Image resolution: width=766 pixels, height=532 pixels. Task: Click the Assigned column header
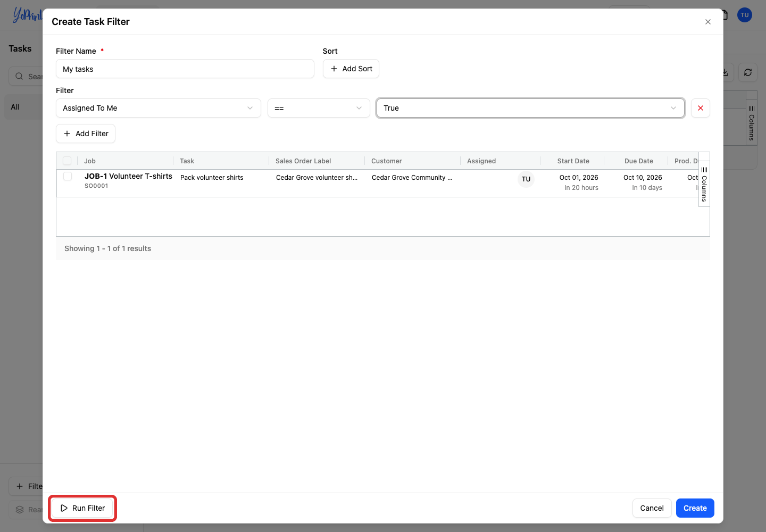481,161
